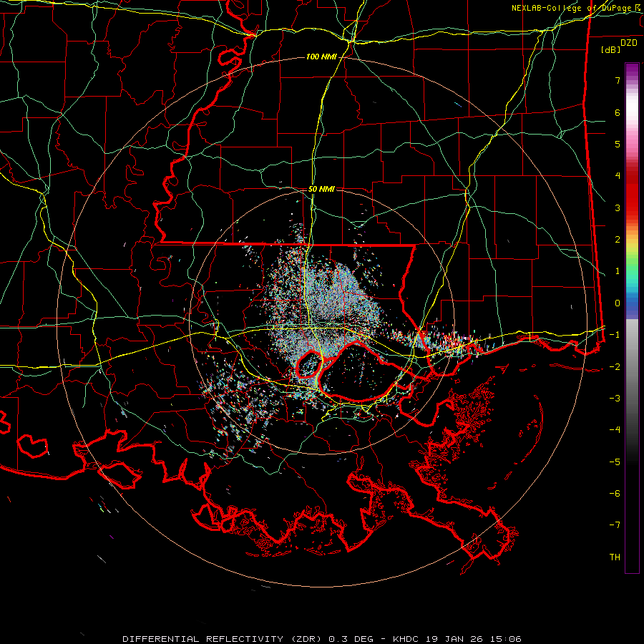Click the 7 value on color scale

(x=618, y=80)
